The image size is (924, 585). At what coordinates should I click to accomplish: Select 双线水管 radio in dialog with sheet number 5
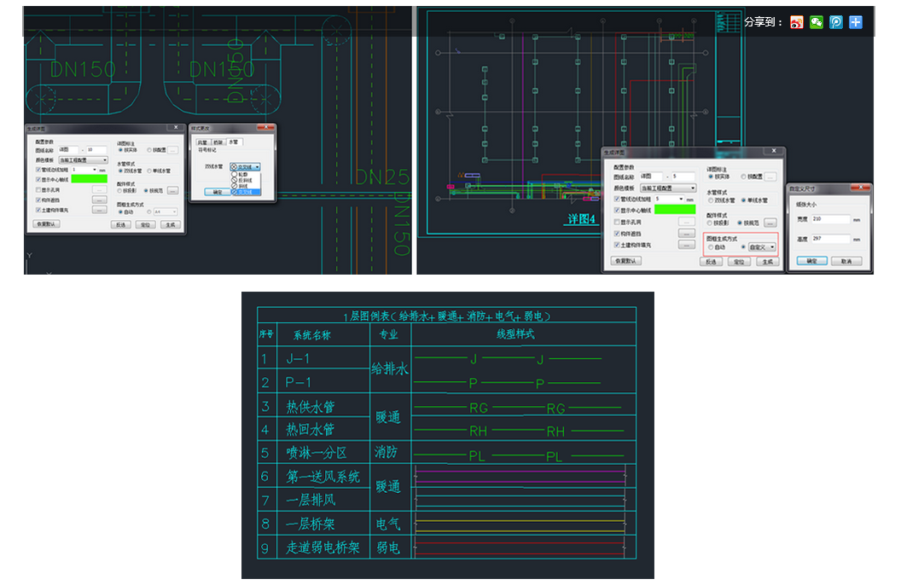click(x=711, y=200)
